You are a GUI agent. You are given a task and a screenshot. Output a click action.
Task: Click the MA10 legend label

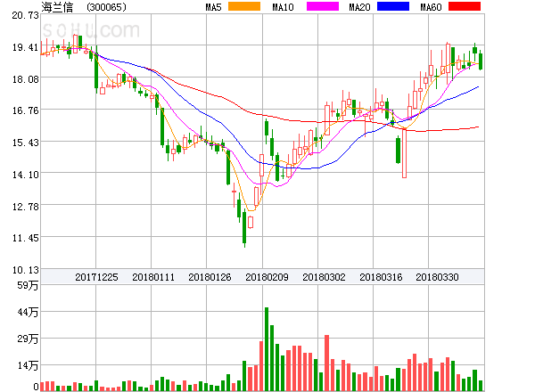pyautogui.click(x=283, y=7)
